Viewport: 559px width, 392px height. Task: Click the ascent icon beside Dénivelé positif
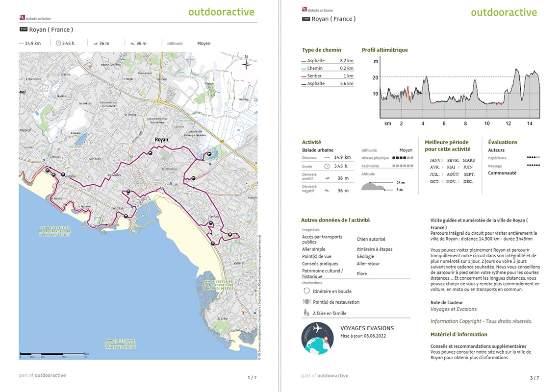327,178
